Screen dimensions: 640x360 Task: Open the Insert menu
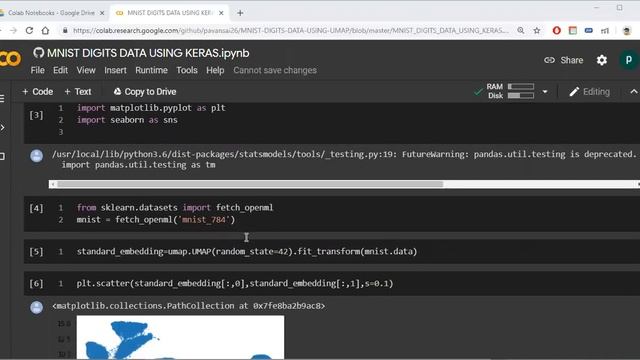115,70
